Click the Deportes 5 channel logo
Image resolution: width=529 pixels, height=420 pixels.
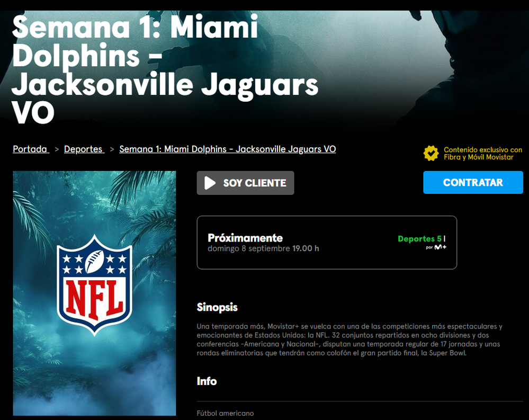[419, 239]
